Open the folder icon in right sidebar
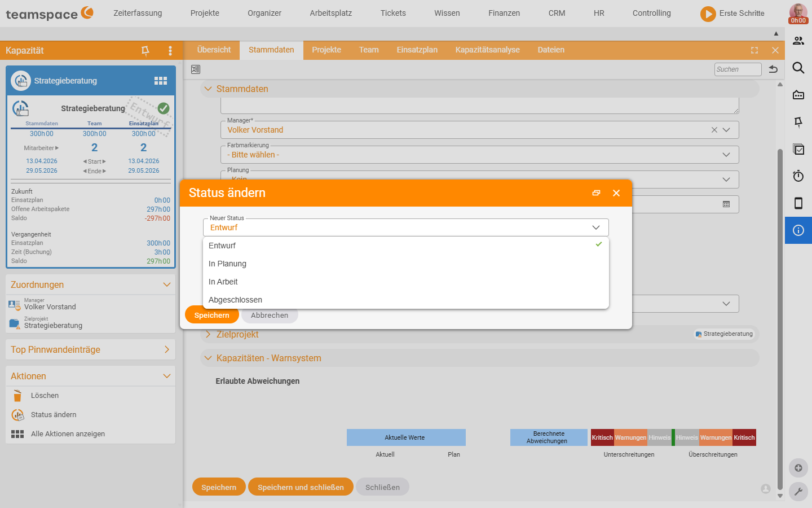Viewport: 812px width, 508px height. (798, 95)
